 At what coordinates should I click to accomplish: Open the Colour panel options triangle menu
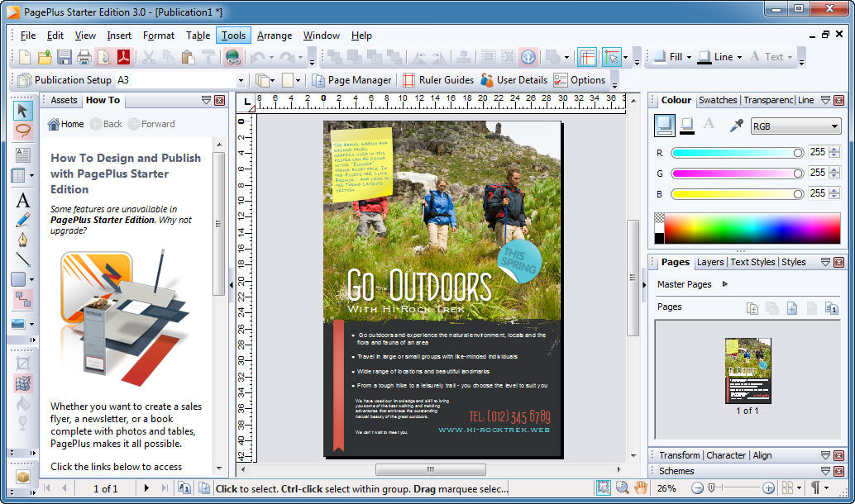(x=825, y=100)
